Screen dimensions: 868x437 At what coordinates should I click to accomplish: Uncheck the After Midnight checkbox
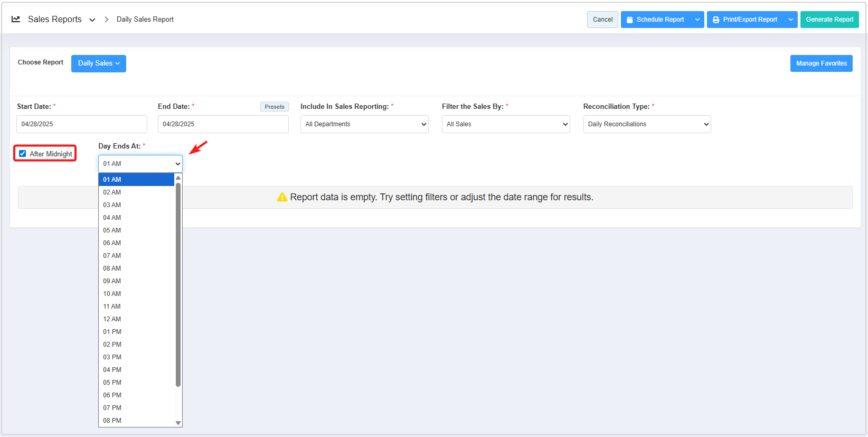click(23, 154)
